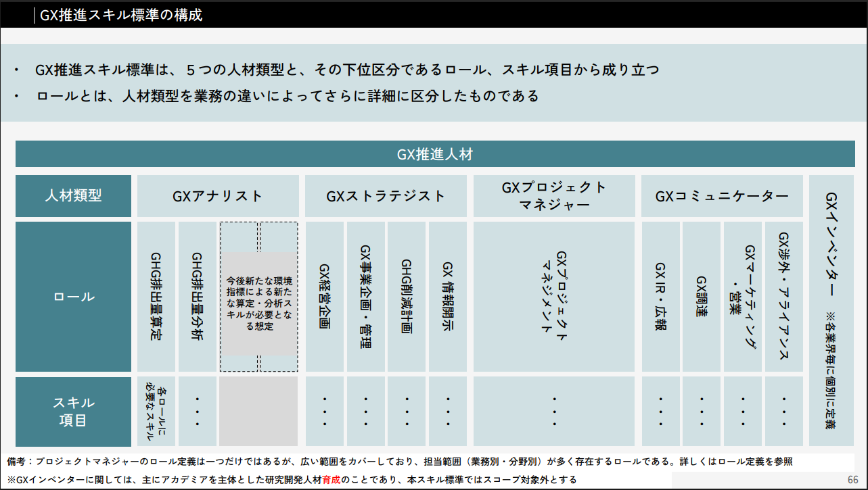Click the スキル項目 row label

73,411
